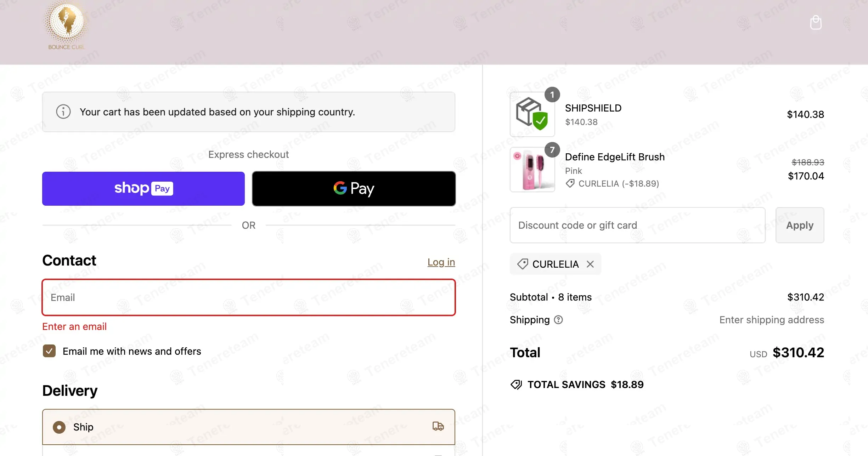Click the total savings tag icon
This screenshot has width=868, height=456.
pyautogui.click(x=516, y=384)
